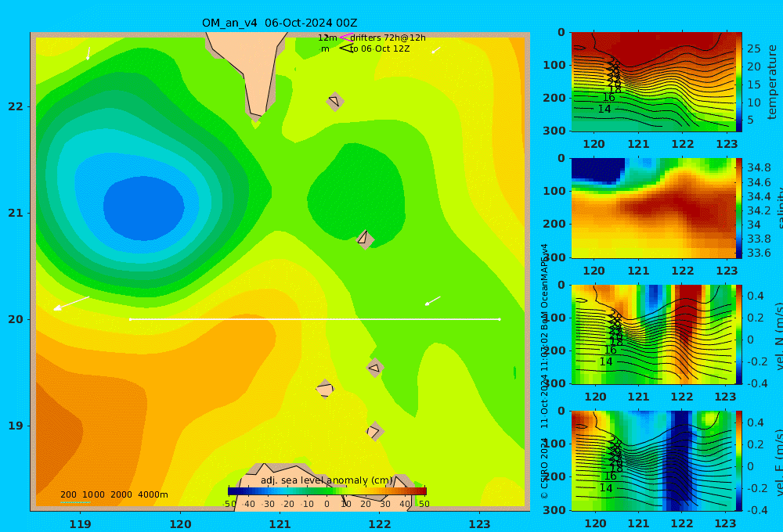Open the salinity depth section plot
The image size is (783, 532).
(653, 208)
